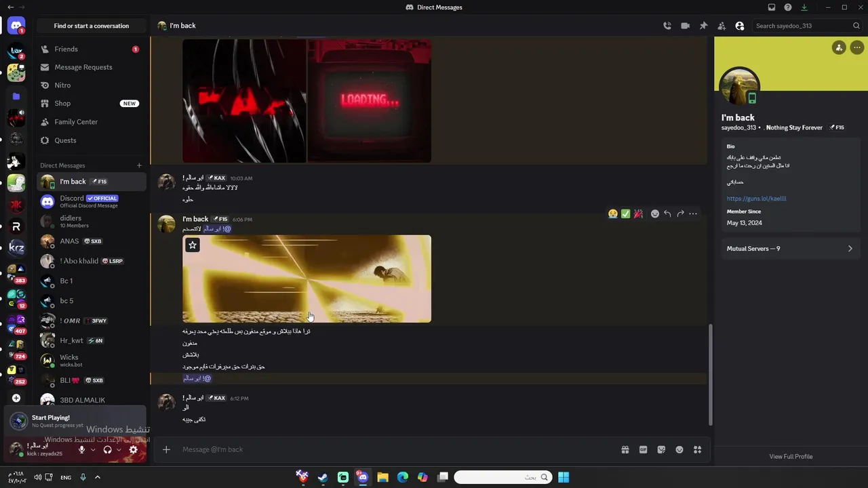Click View Full Profile

[x=791, y=457]
